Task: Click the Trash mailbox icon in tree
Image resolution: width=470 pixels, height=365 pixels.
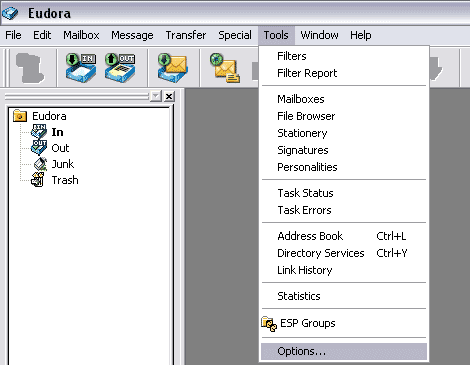Action: (x=38, y=180)
